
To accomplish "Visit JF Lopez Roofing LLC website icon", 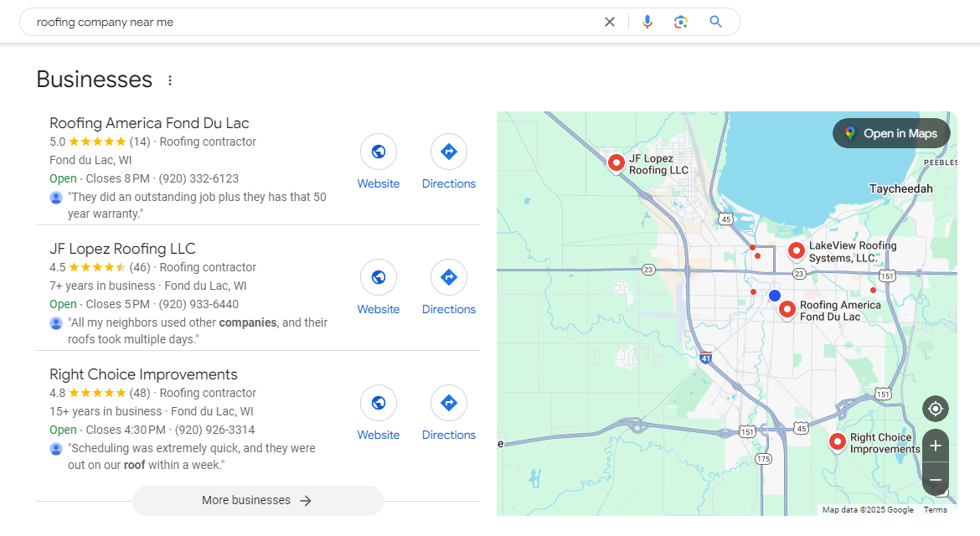I will point(378,277).
